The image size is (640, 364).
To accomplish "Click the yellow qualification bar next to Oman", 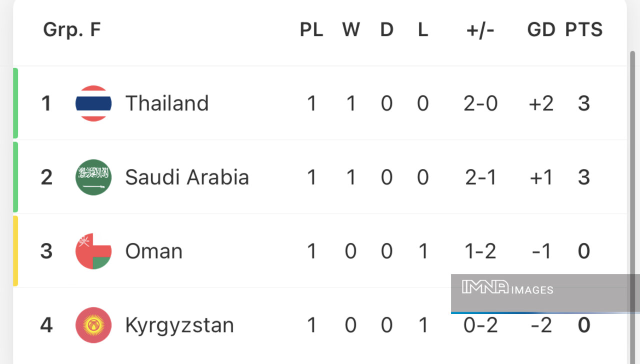I will pyautogui.click(x=15, y=251).
